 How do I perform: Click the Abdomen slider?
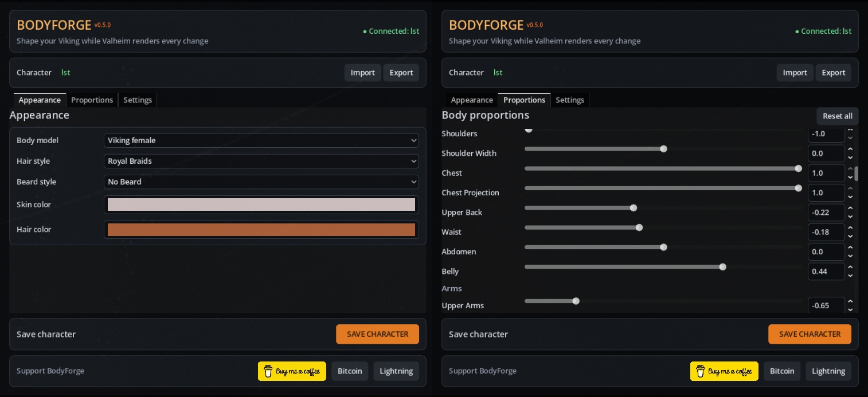click(x=663, y=247)
